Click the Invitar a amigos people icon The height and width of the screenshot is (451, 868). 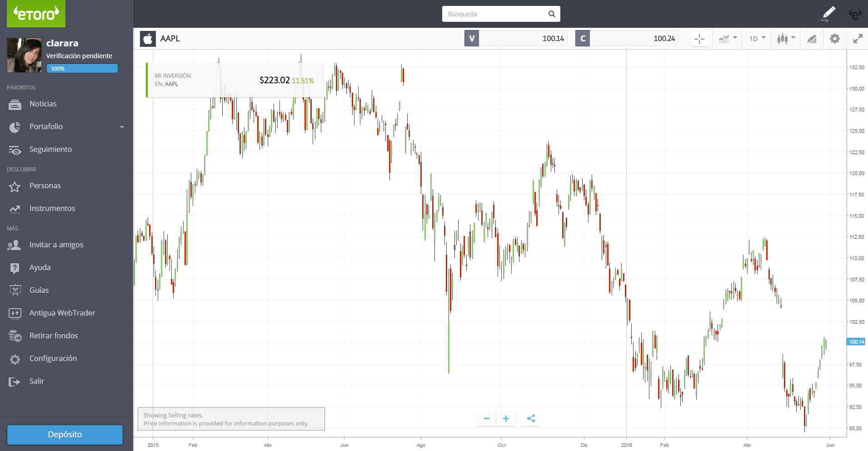point(14,245)
